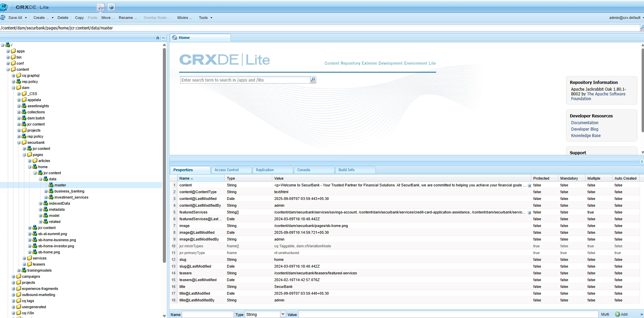Open the Package Manager cube icon

pyautogui.click(x=111, y=7)
